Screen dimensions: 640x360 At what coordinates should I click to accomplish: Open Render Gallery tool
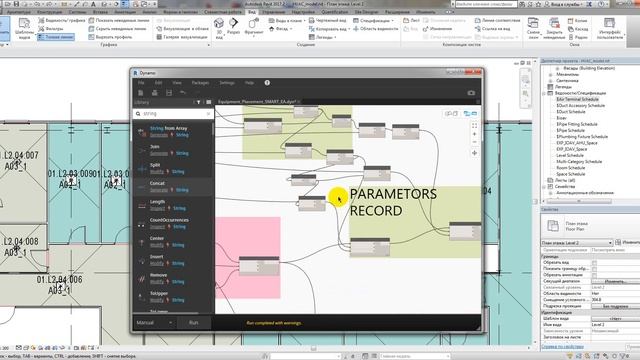(182, 37)
